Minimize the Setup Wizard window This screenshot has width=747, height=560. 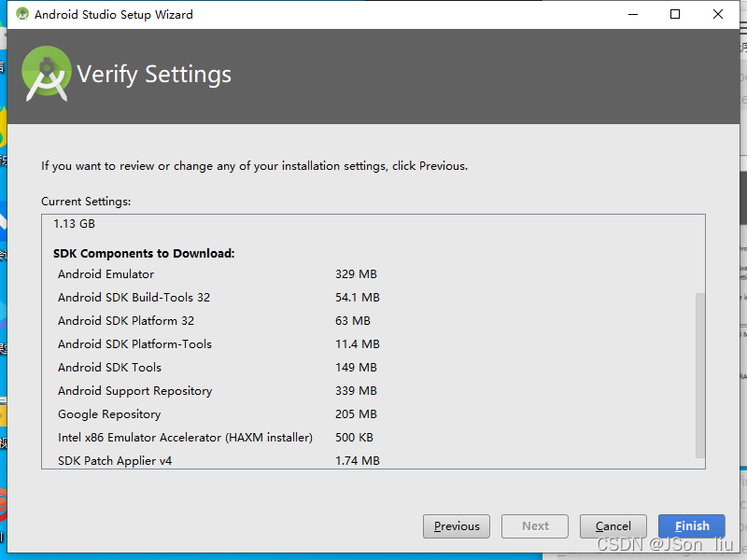(x=633, y=14)
